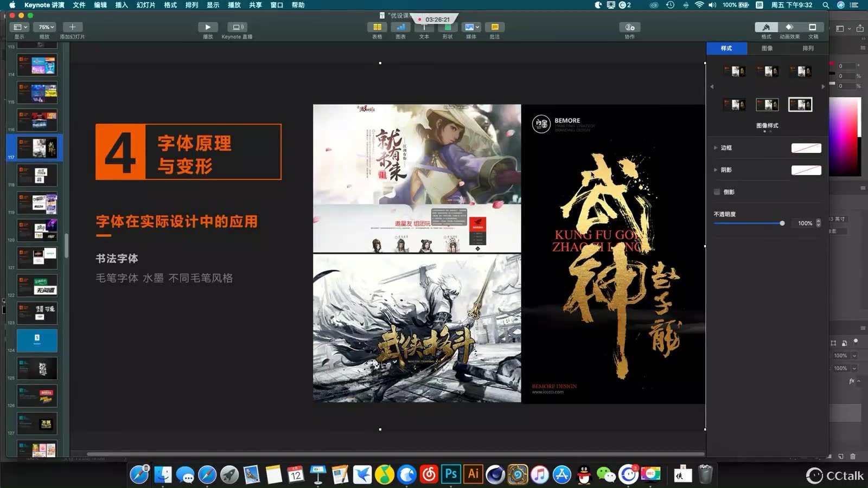
Task: Select the first image style thumbnail
Action: click(x=735, y=71)
